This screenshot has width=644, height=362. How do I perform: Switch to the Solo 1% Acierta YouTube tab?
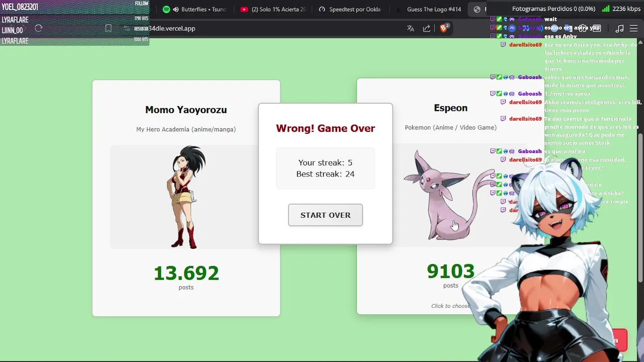point(273,9)
